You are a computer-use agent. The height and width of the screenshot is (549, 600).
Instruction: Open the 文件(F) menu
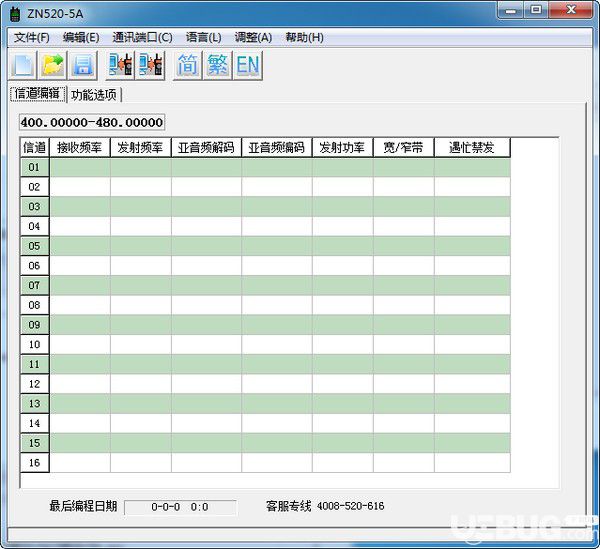coord(32,37)
